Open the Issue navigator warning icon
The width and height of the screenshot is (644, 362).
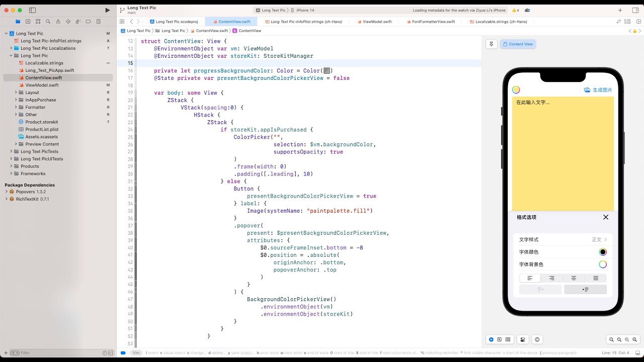click(58, 22)
